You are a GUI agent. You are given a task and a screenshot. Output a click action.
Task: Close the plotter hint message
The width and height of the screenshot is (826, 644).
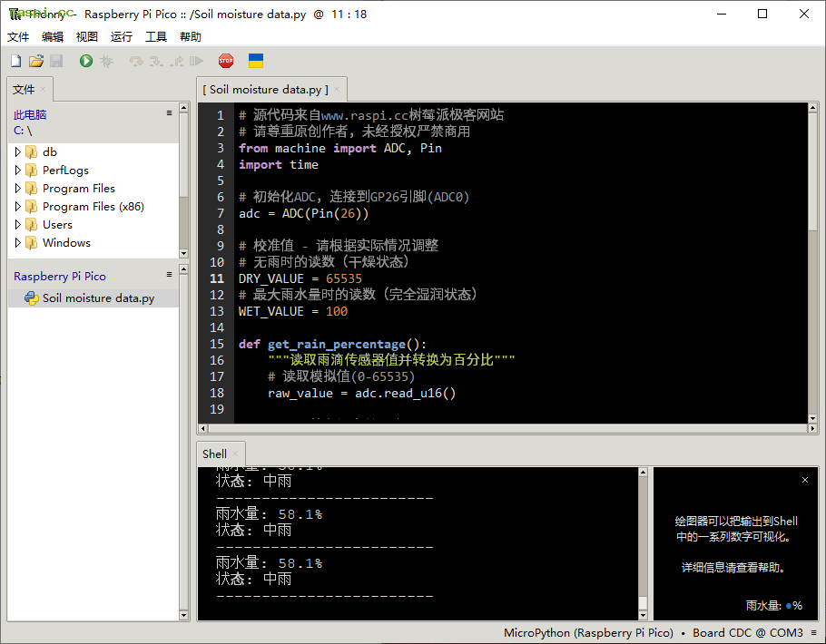click(x=805, y=480)
